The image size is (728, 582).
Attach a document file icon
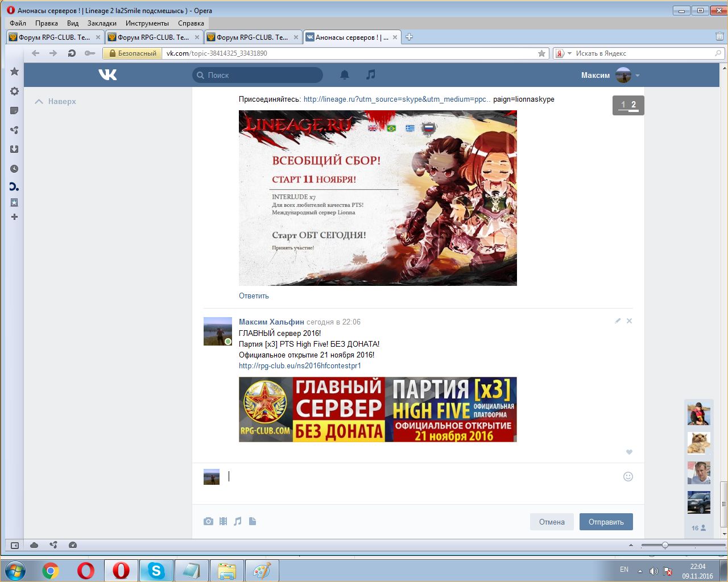coord(253,521)
